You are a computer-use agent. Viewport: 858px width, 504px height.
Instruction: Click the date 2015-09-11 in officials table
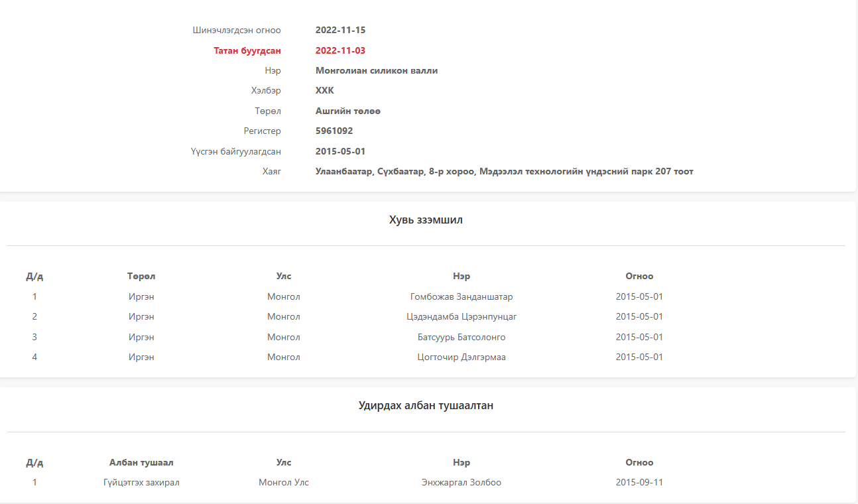639,482
